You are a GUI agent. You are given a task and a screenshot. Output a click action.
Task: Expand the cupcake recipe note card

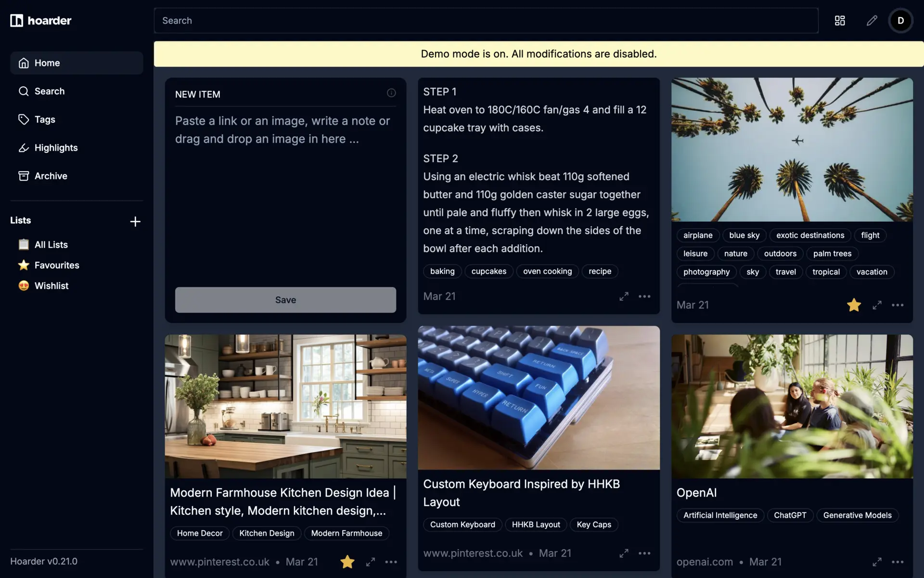(x=624, y=296)
